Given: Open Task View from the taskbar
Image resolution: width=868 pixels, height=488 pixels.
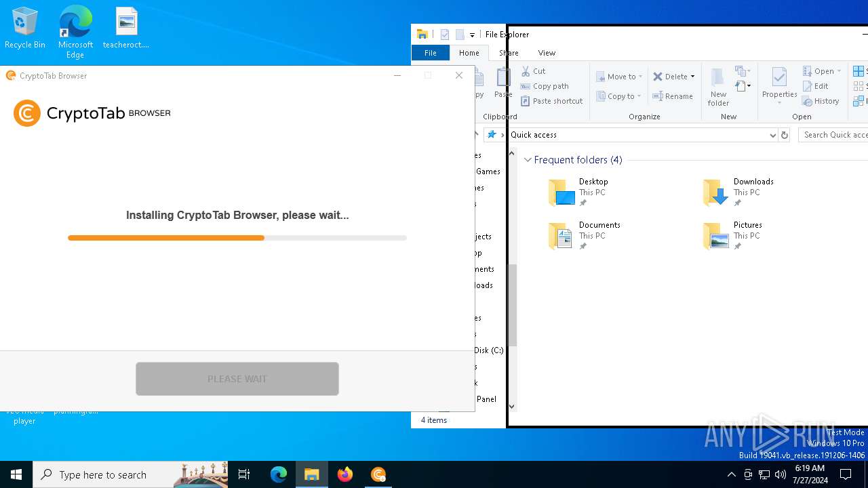Looking at the screenshot, I should 244,474.
